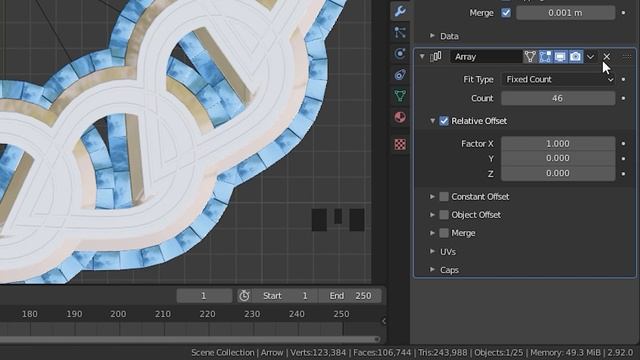Open the Object Constraints properties tab
Viewport: 640px width, 360px height.
400,75
